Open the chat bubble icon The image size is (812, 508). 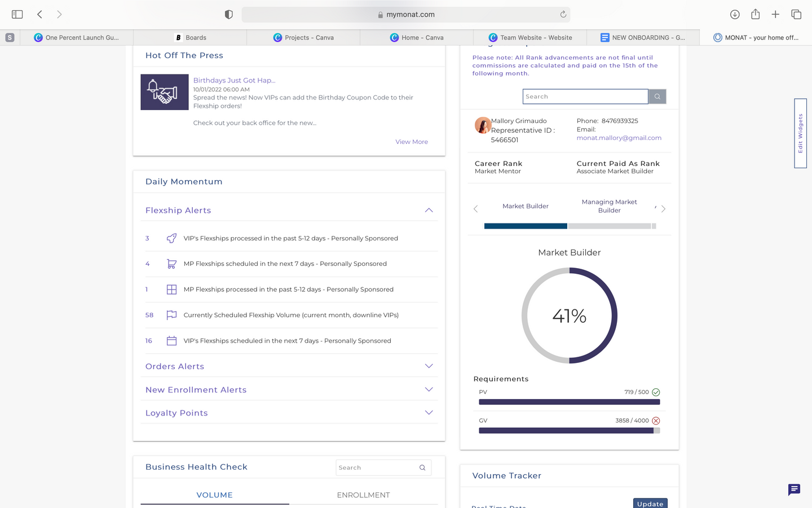pyautogui.click(x=794, y=489)
